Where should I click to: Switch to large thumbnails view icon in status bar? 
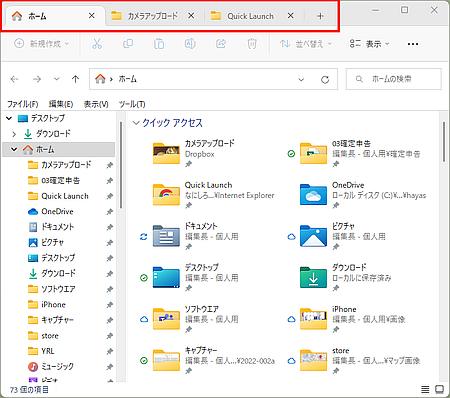440,389
